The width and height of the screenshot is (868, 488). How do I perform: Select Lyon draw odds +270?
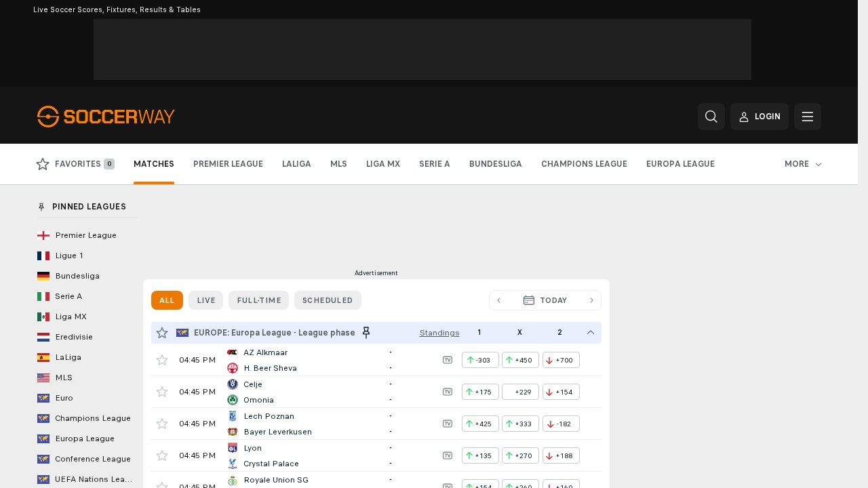[520, 455]
